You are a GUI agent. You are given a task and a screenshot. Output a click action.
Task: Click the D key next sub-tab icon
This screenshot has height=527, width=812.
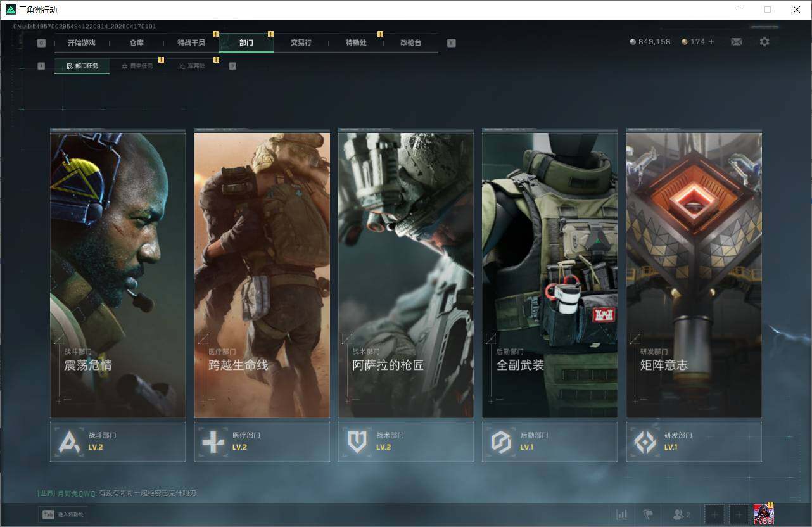(x=232, y=66)
